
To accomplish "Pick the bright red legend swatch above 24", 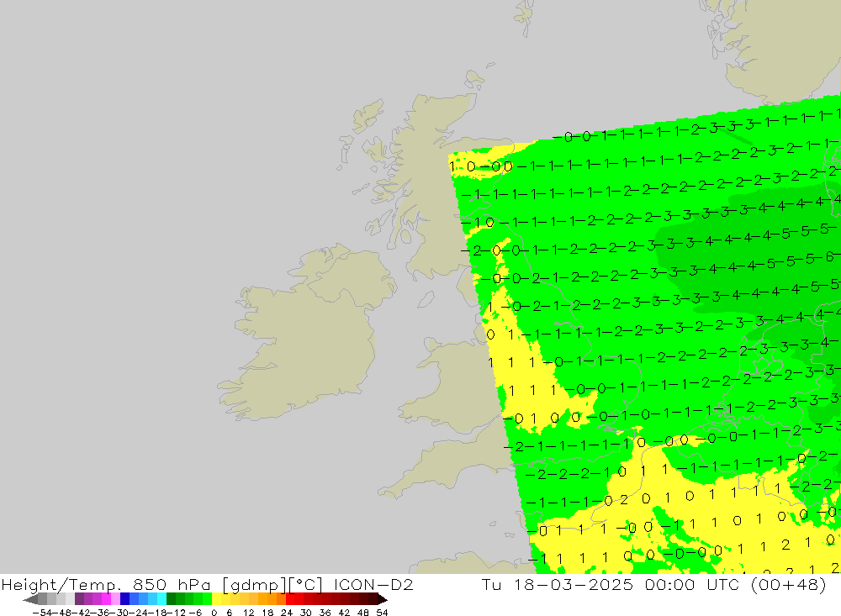I will click(x=290, y=599).
